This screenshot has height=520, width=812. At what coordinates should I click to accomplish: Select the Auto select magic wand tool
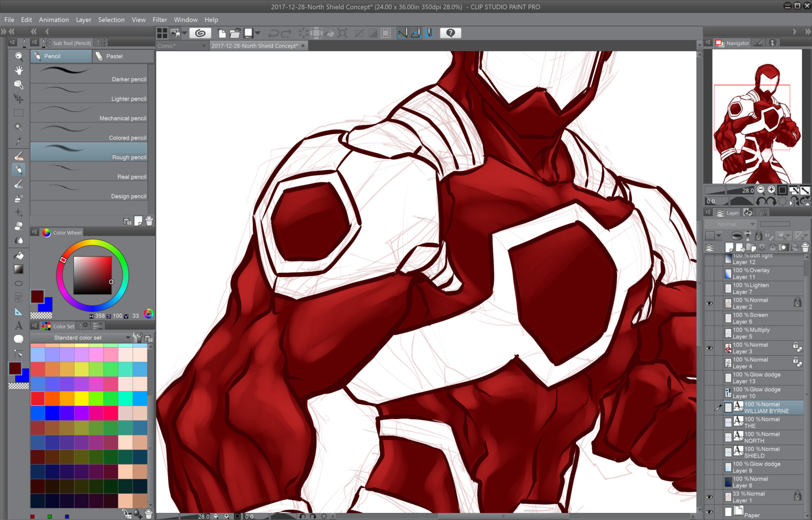click(19, 127)
